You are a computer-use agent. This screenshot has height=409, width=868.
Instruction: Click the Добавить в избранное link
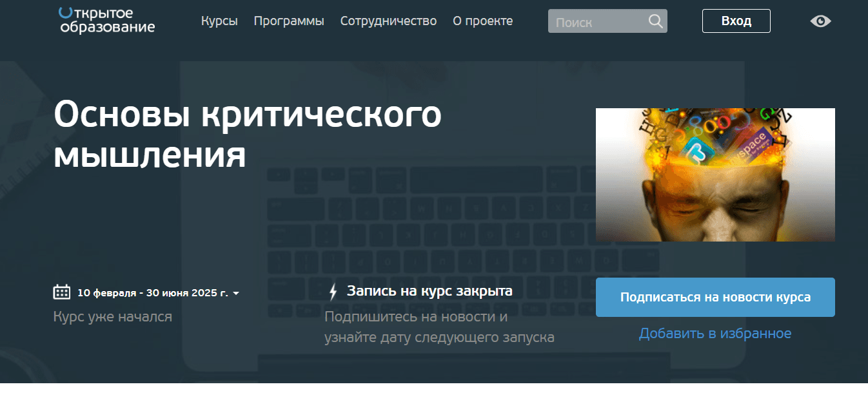coord(715,333)
